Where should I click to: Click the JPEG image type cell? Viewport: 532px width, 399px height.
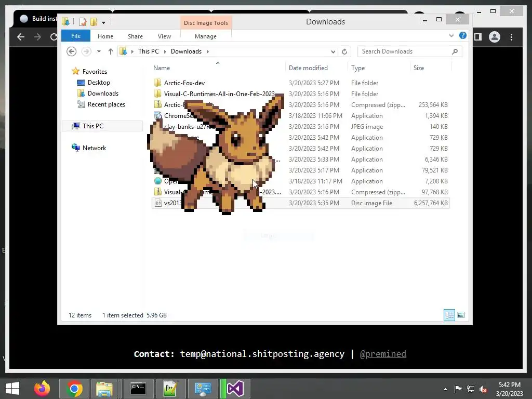[367, 127]
